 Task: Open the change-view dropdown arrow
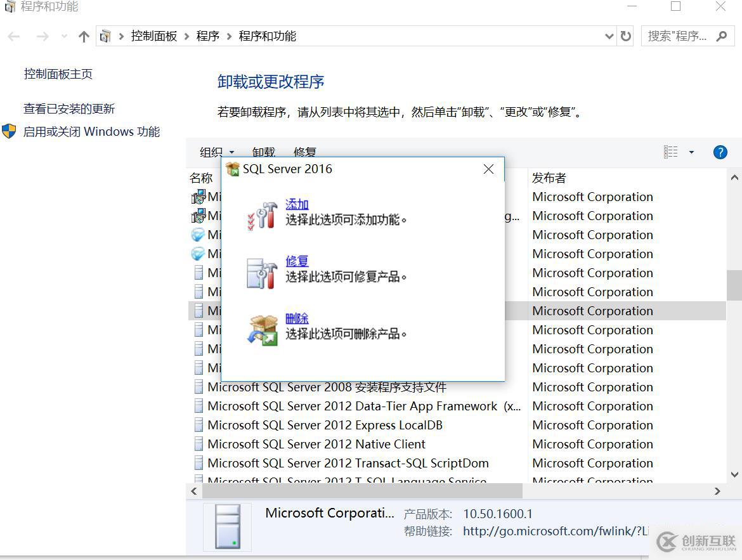click(691, 152)
